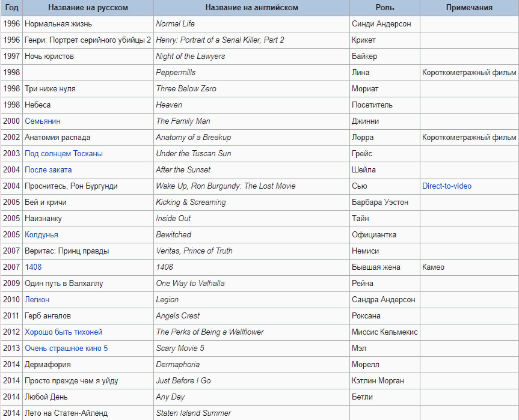Click the Год column header
This screenshot has width=519, height=420.
click(11, 8)
